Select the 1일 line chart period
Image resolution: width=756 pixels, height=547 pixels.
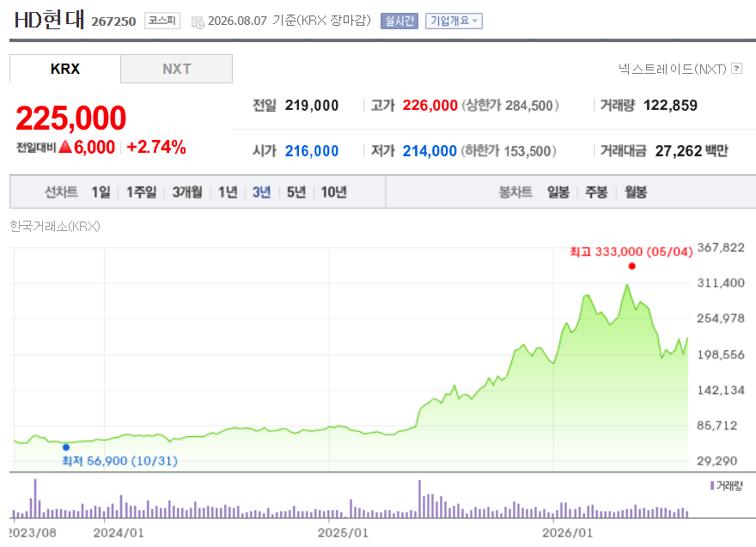point(101,191)
